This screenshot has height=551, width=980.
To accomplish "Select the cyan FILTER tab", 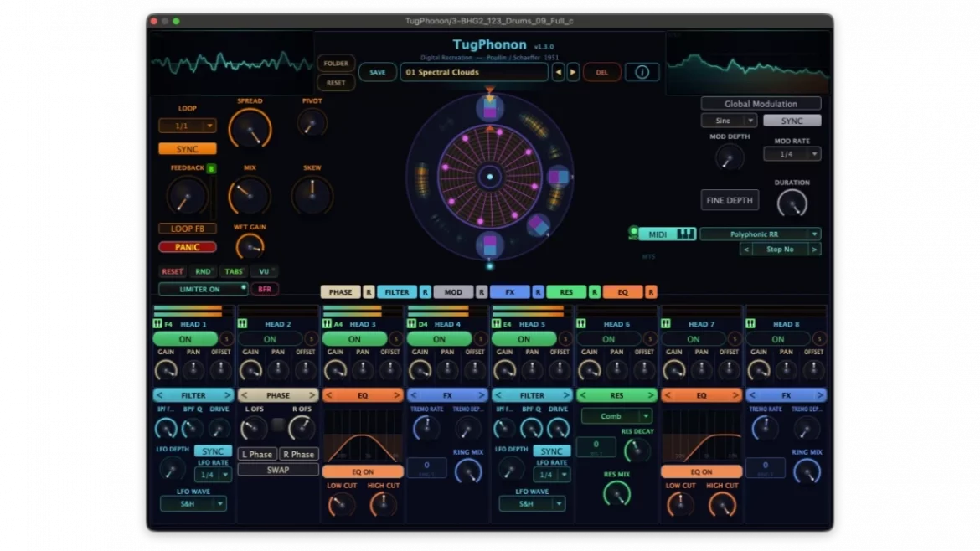I will pyautogui.click(x=397, y=291).
